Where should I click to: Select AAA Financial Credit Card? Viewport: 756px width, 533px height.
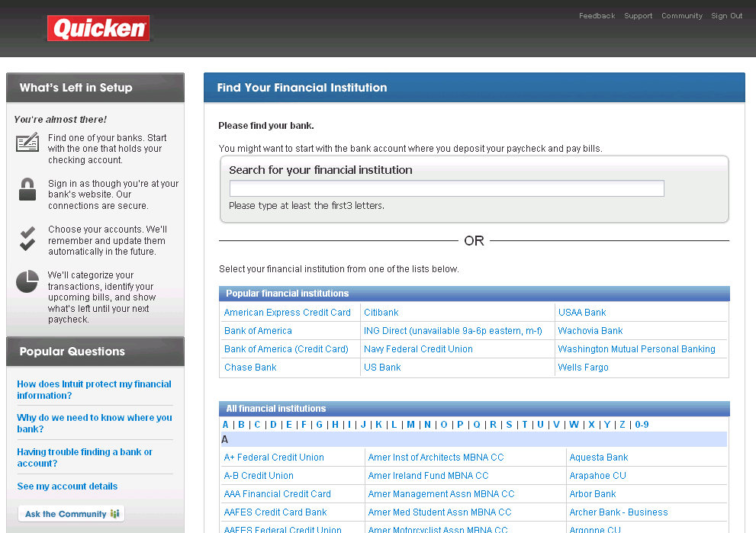[277, 494]
